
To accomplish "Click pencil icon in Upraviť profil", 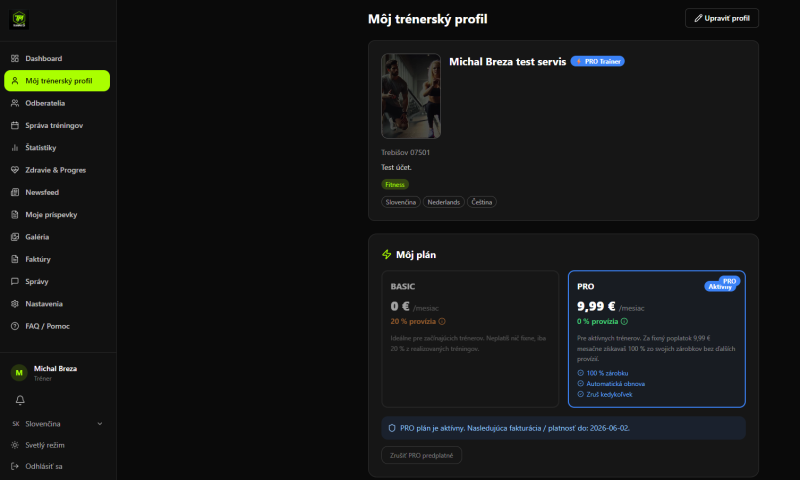I will (698, 18).
